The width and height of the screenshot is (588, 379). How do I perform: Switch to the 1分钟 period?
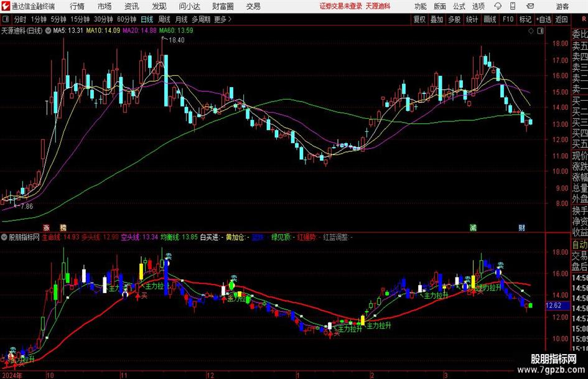click(39, 19)
